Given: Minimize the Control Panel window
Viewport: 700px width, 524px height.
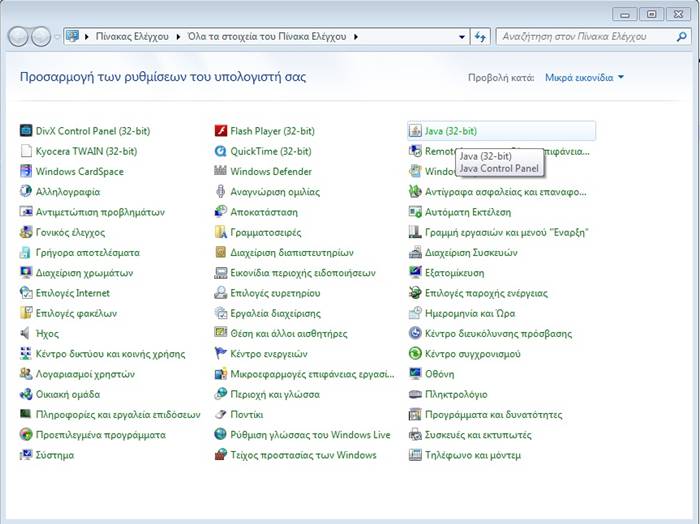Looking at the screenshot, I should [x=625, y=14].
